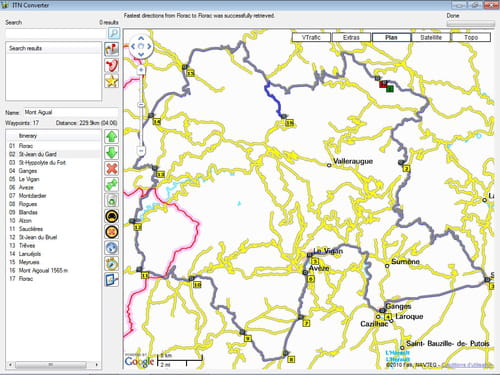The image size is (500, 375).
Task: Click the map zoom level slider
Action: [x=141, y=105]
